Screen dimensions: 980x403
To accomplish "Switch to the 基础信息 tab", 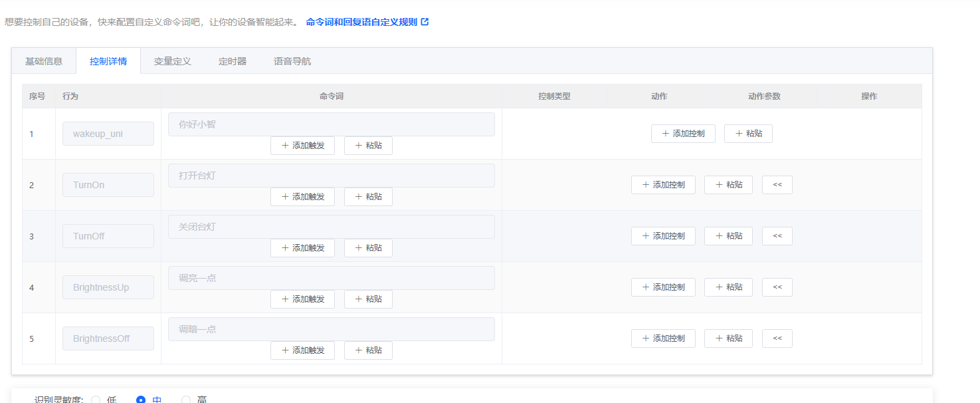I will [44, 61].
